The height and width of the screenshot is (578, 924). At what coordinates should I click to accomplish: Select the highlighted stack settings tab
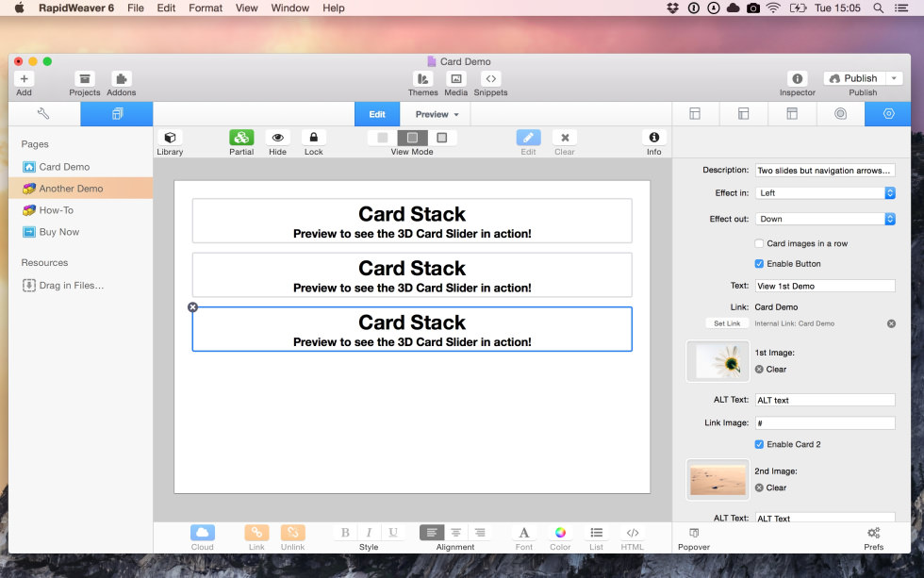888,114
